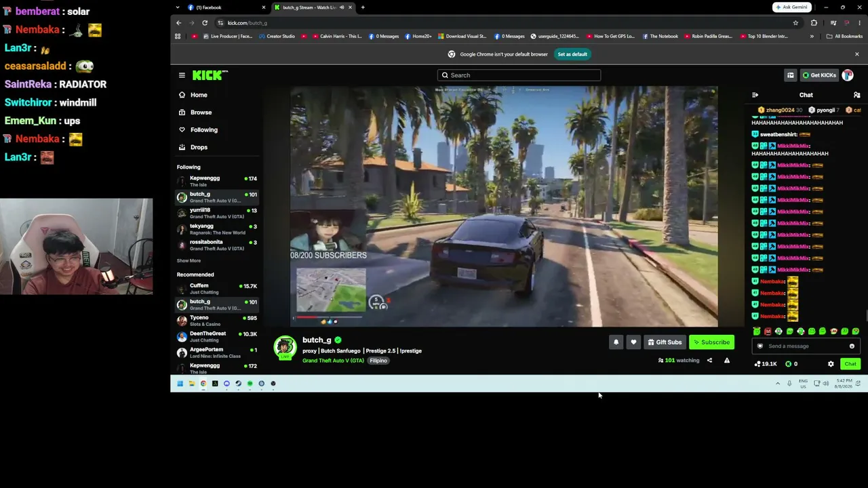This screenshot has width=868, height=488.
Task: Open the tab search dropdown arrow
Action: click(x=178, y=7)
